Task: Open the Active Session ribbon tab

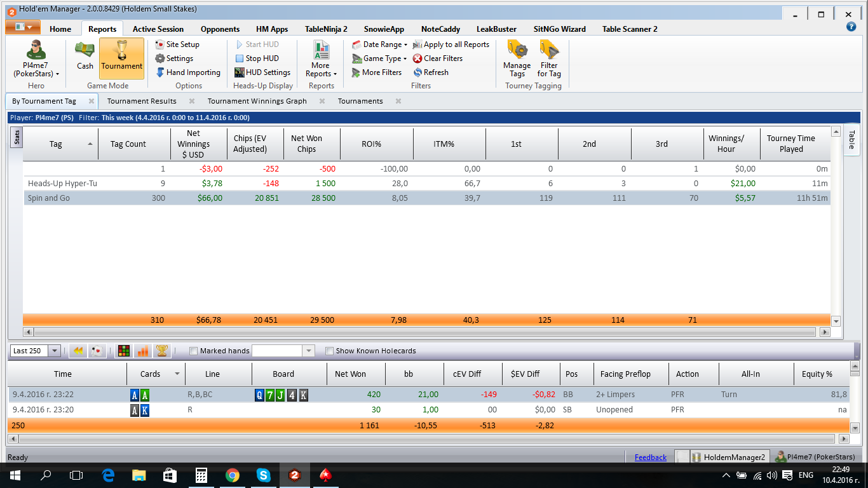Action: (x=158, y=29)
